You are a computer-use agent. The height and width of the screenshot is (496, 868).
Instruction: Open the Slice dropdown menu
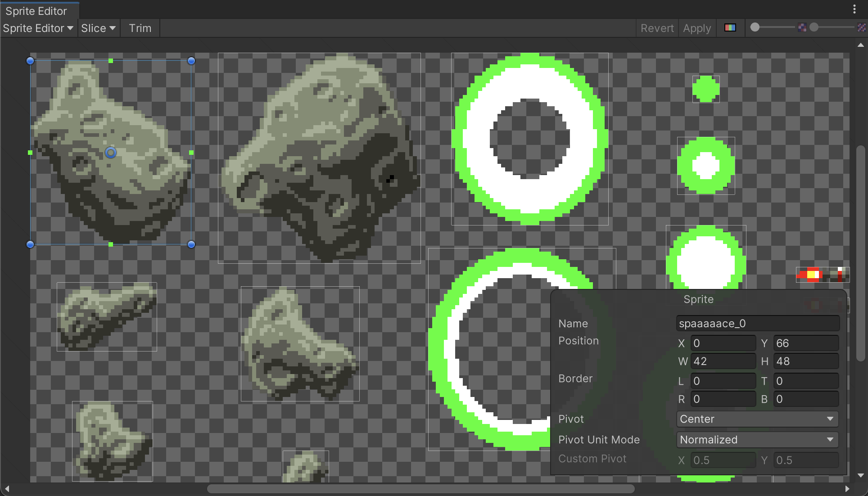click(98, 28)
